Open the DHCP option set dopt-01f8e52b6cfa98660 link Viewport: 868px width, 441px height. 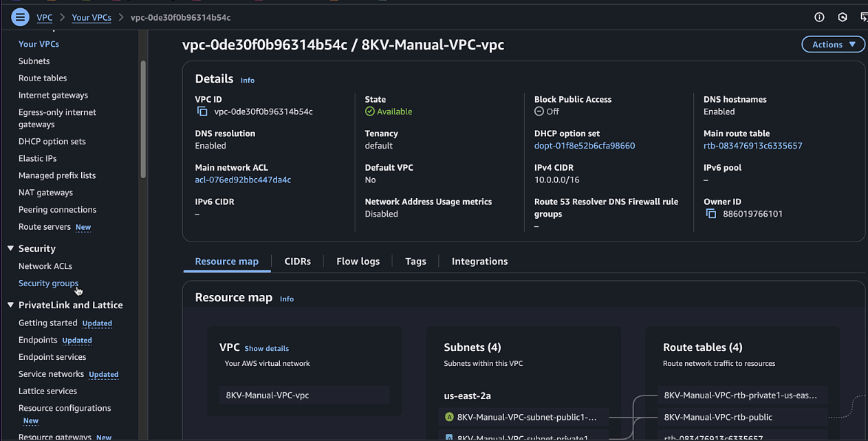tap(585, 146)
